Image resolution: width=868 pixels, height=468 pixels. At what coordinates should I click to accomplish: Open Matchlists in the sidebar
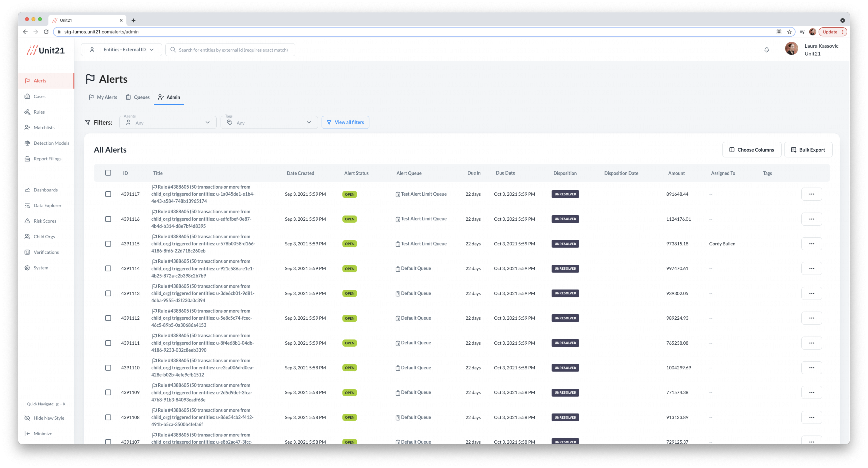(x=44, y=128)
